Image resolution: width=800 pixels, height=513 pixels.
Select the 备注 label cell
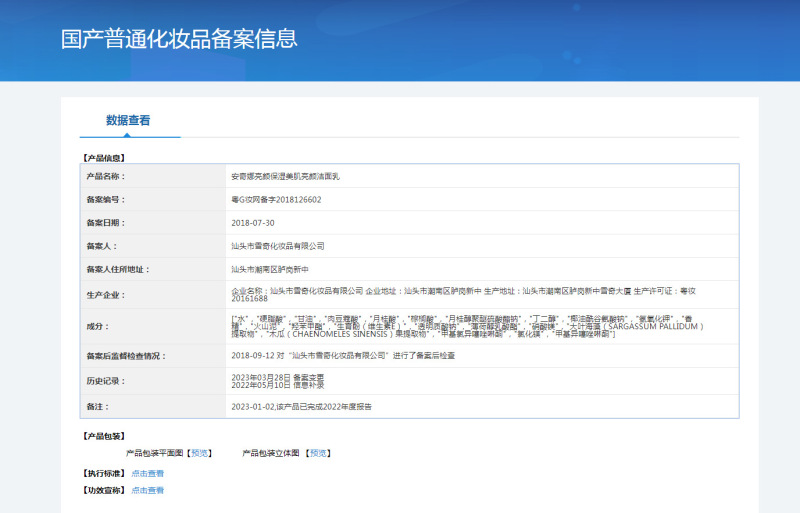tap(153, 406)
